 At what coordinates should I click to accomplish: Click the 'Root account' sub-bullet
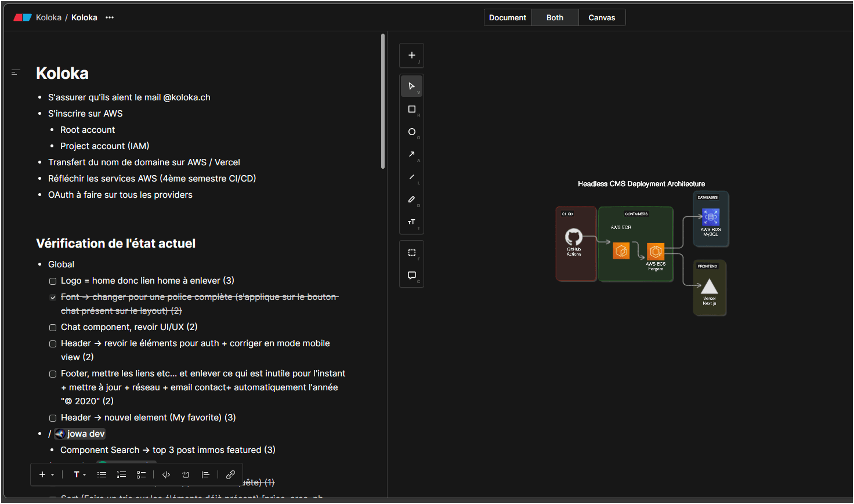88,130
